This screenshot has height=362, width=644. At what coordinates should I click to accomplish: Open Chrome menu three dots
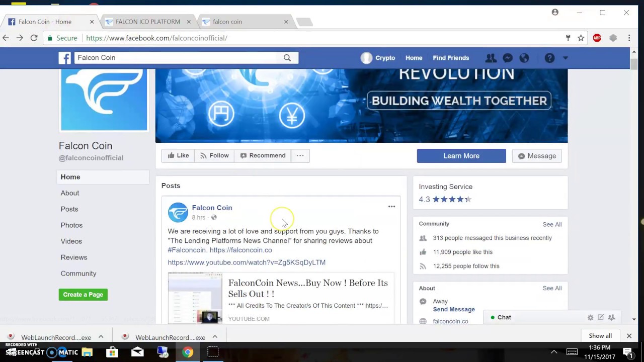coord(629,38)
